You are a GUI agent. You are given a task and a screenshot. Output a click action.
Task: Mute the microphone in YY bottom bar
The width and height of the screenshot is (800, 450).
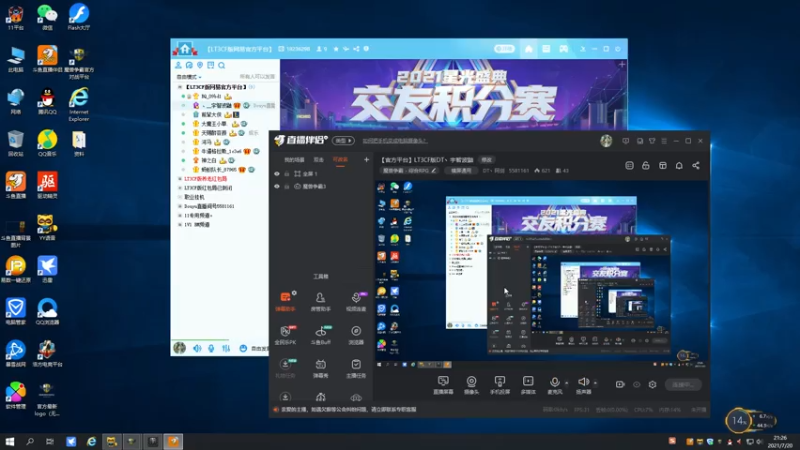pyautogui.click(x=211, y=348)
